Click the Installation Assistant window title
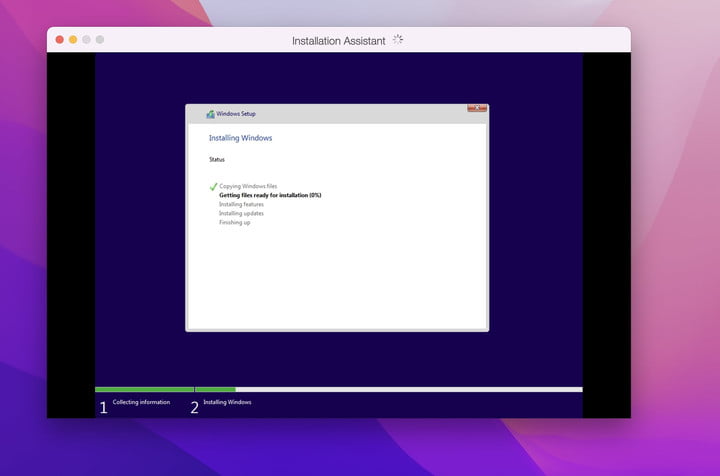 click(x=338, y=41)
